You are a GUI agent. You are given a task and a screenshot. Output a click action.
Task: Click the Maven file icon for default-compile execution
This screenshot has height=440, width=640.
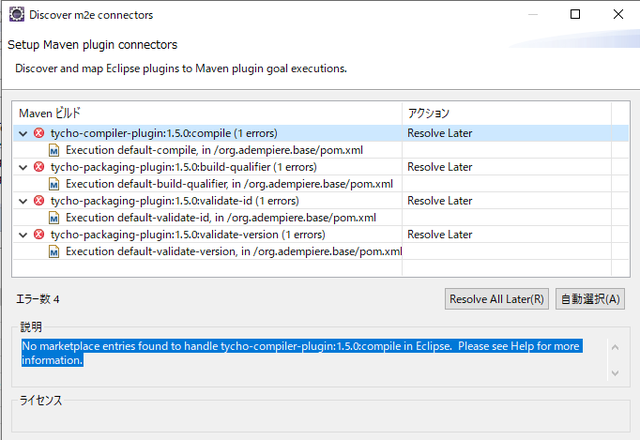click(x=55, y=150)
